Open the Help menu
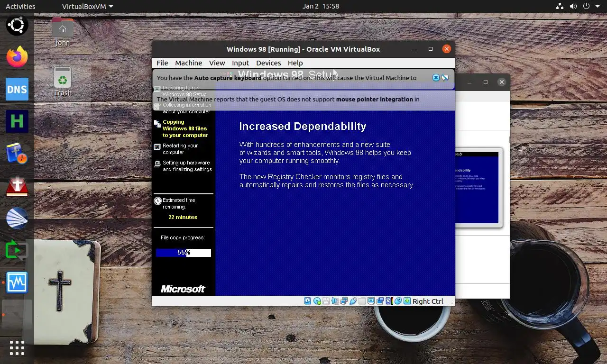The image size is (607, 364). pyautogui.click(x=295, y=63)
